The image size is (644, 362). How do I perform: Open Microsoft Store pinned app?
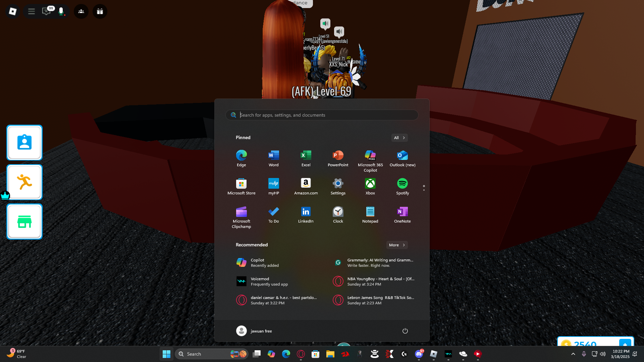(x=241, y=186)
